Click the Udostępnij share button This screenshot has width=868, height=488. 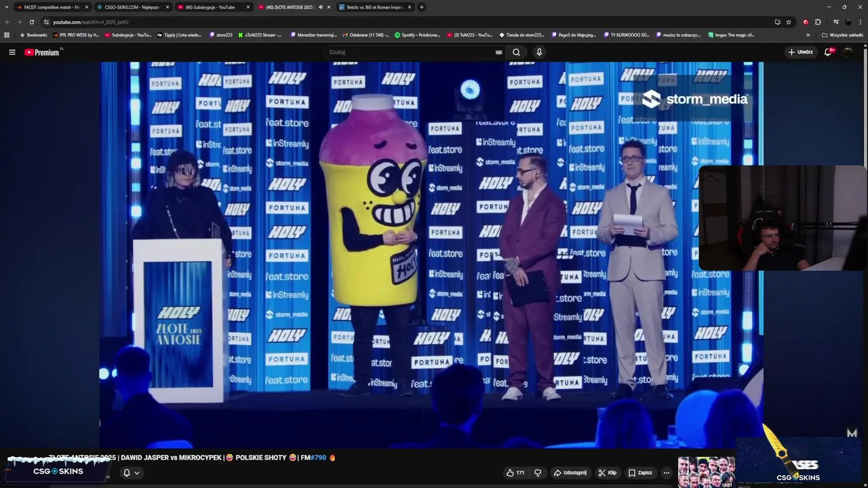pyautogui.click(x=570, y=472)
